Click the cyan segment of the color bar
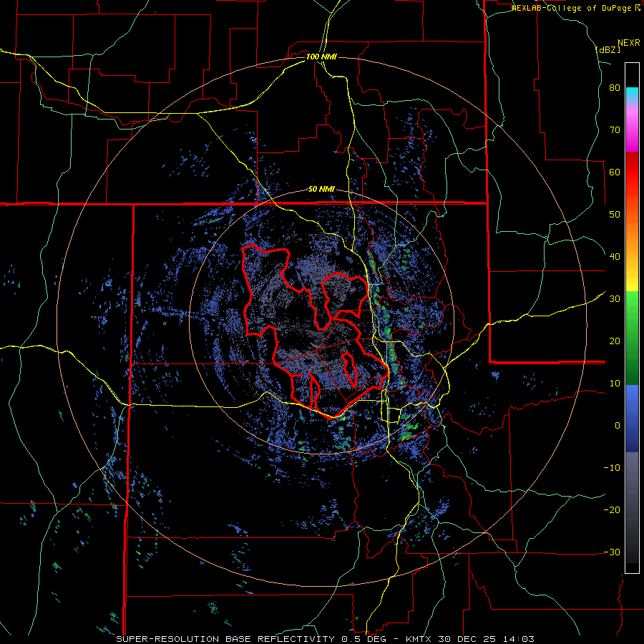The height and width of the screenshot is (644, 644). [632, 94]
